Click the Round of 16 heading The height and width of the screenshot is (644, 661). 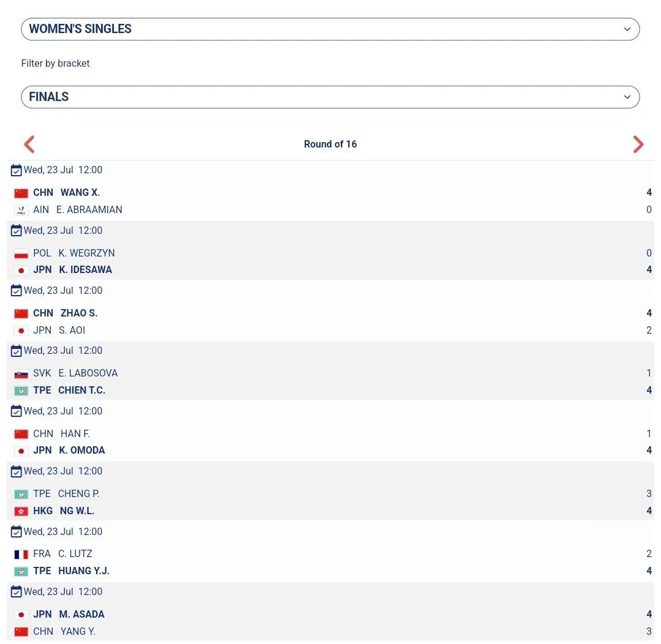(x=330, y=144)
